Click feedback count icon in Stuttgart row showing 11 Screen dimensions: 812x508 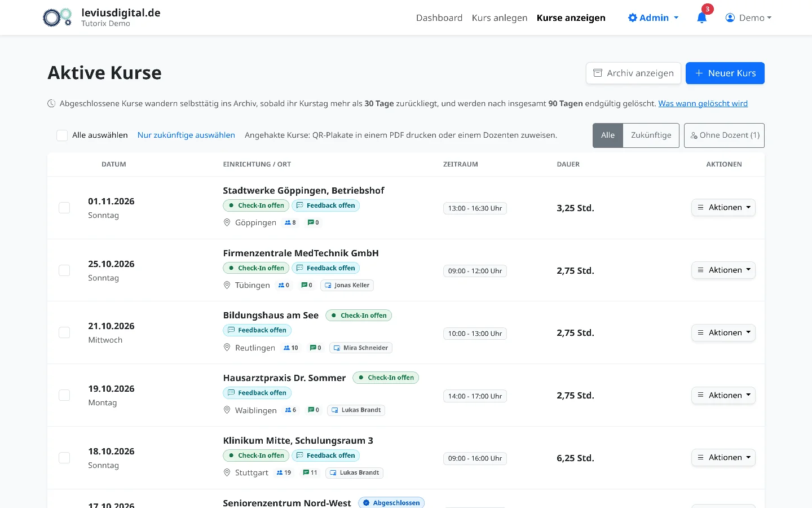pyautogui.click(x=306, y=472)
